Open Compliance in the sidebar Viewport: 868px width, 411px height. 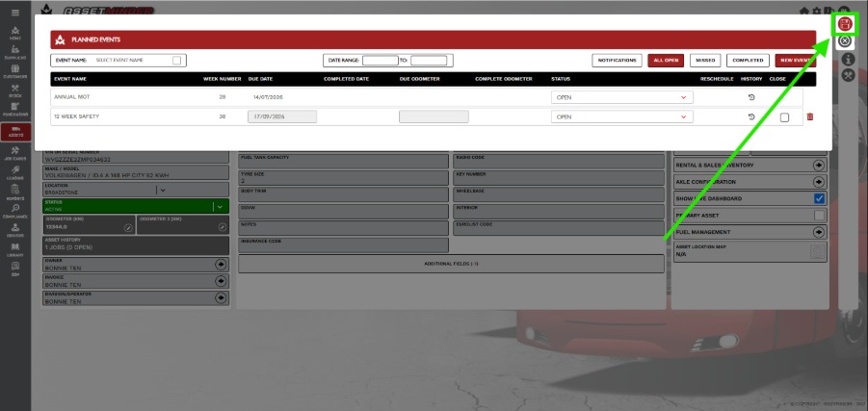(x=15, y=212)
